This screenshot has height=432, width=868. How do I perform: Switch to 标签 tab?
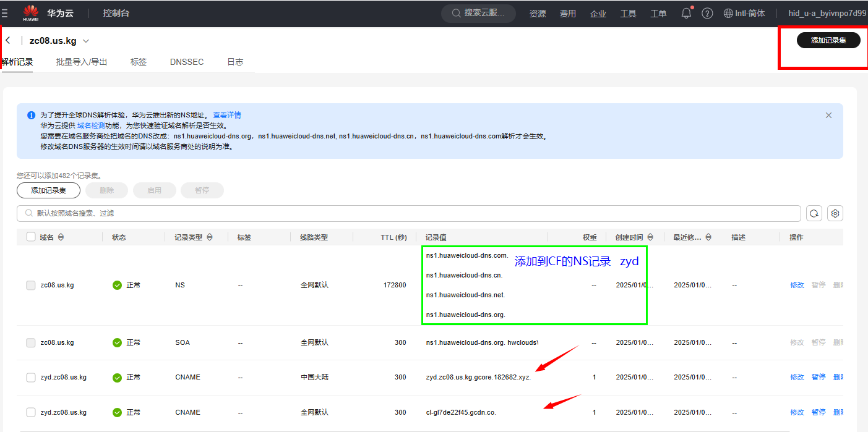(139, 62)
